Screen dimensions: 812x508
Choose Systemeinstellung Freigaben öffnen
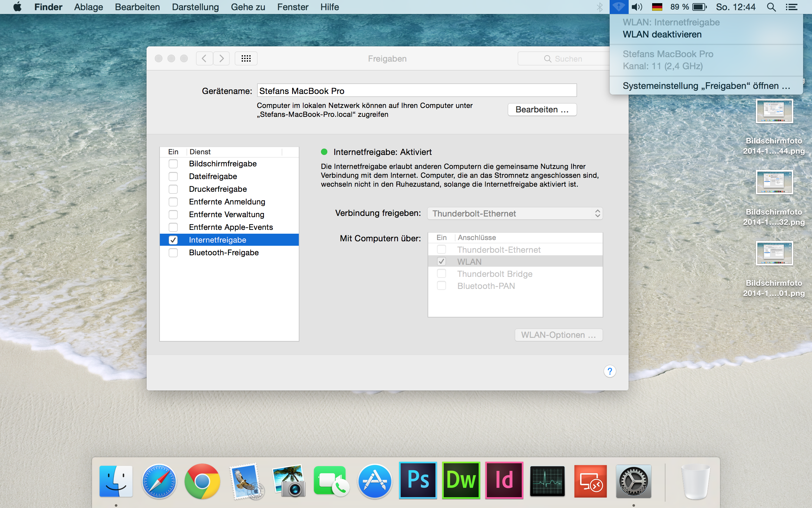(706, 86)
